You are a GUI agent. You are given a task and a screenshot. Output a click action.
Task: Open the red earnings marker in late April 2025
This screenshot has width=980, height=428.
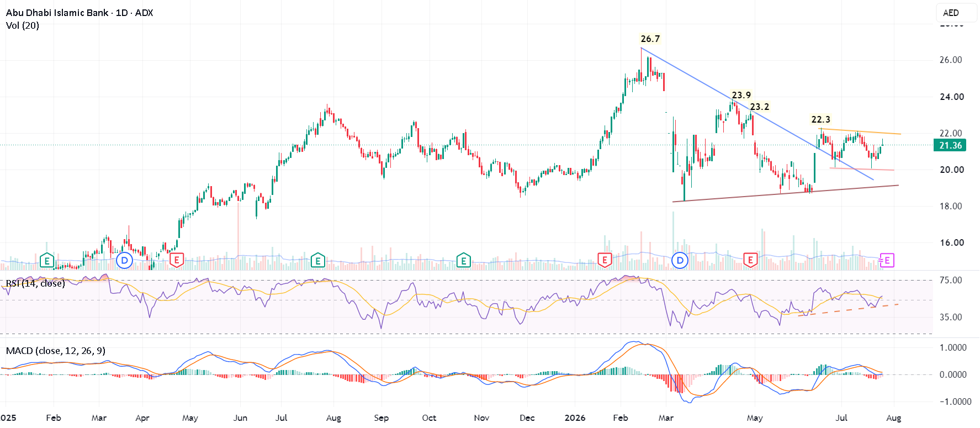176,260
